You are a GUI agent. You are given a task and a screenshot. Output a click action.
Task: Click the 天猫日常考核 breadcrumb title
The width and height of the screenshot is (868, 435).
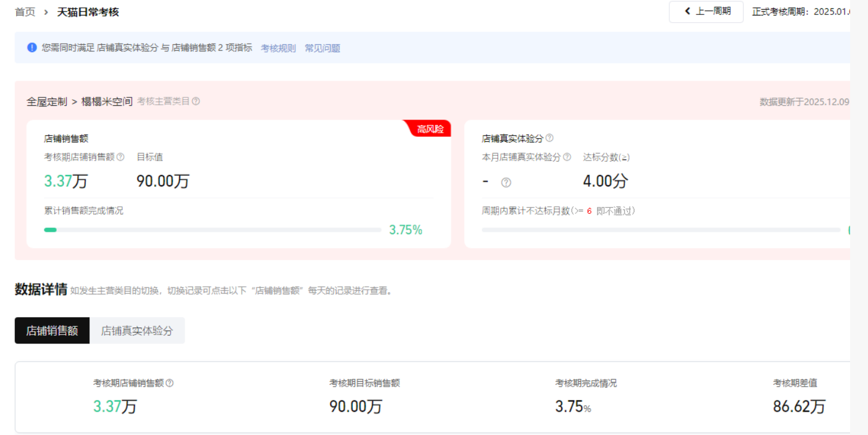(x=88, y=12)
